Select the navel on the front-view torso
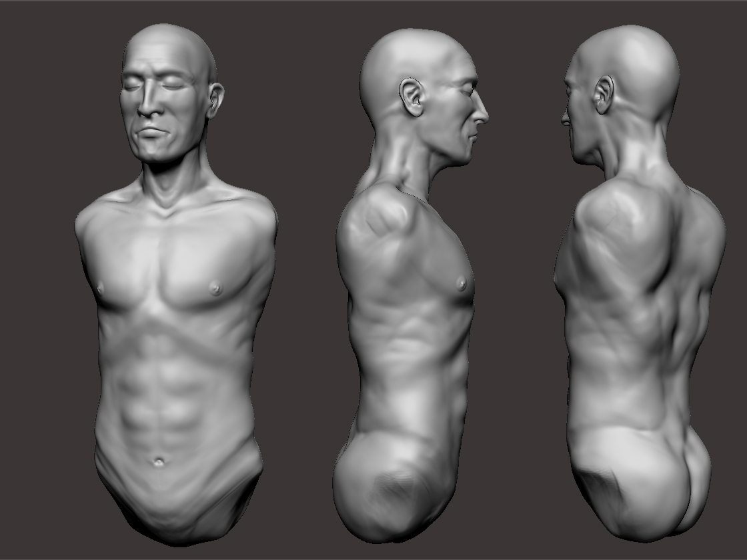The image size is (747, 560). [x=159, y=461]
